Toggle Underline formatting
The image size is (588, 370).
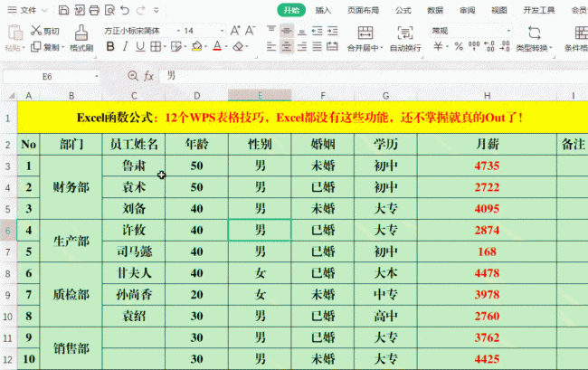140,46
